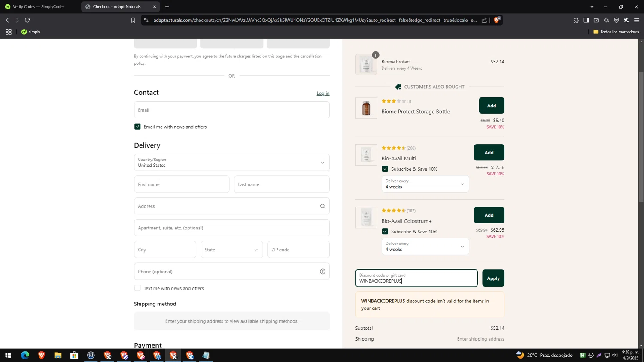Open Deliver every dropdown for Bio-Avail Multi
This screenshot has height=362, width=644.
425,184
